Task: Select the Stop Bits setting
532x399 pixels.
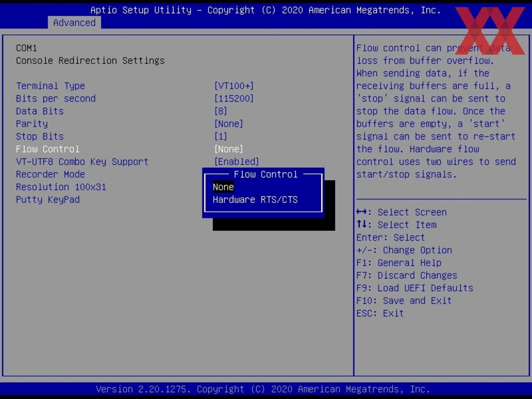Action: click(40, 136)
